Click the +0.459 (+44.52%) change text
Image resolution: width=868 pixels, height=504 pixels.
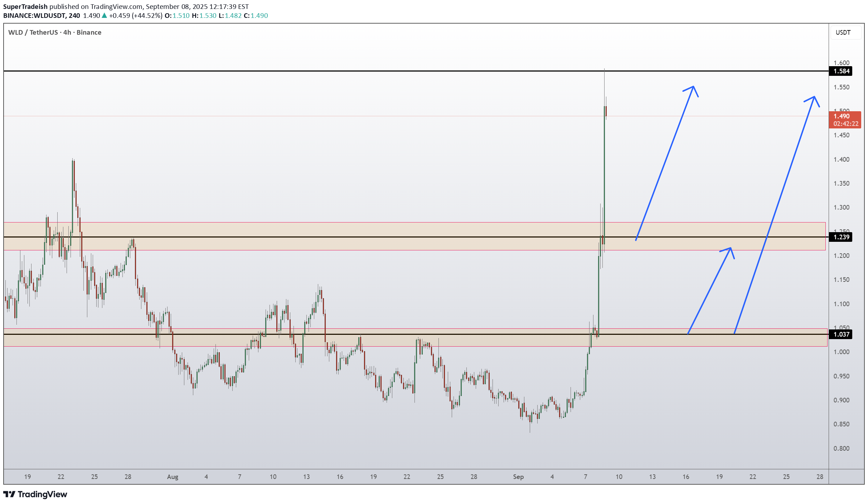[136, 16]
